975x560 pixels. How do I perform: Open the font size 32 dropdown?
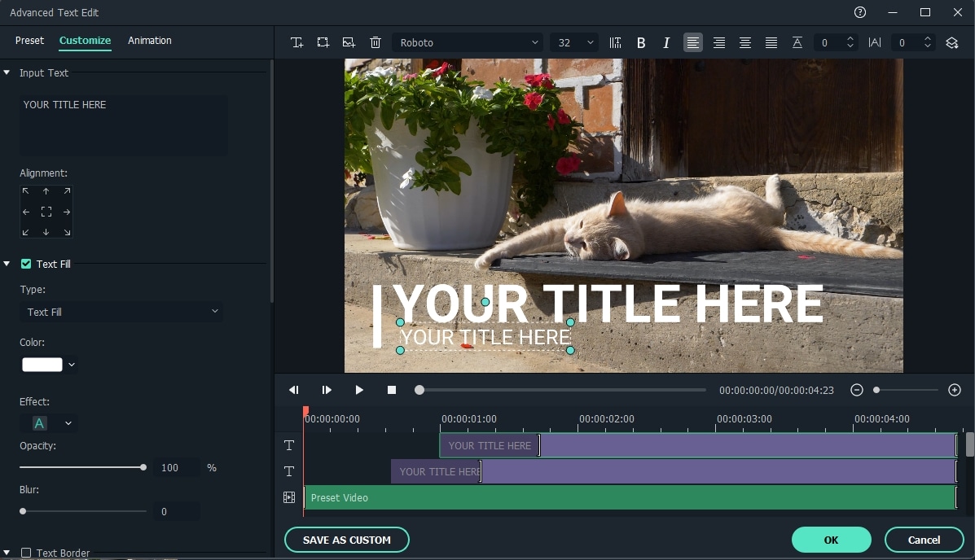coord(574,43)
